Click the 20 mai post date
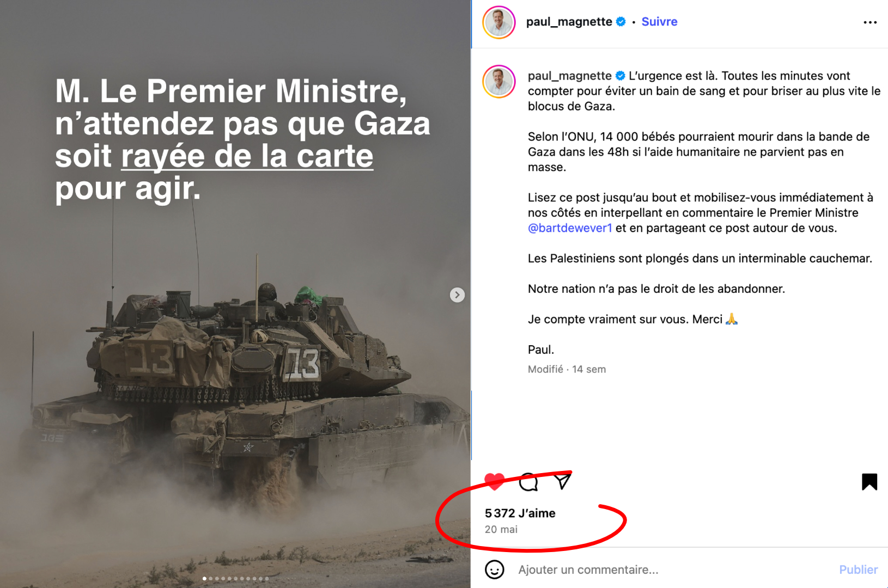888x588 pixels. pyautogui.click(x=501, y=529)
